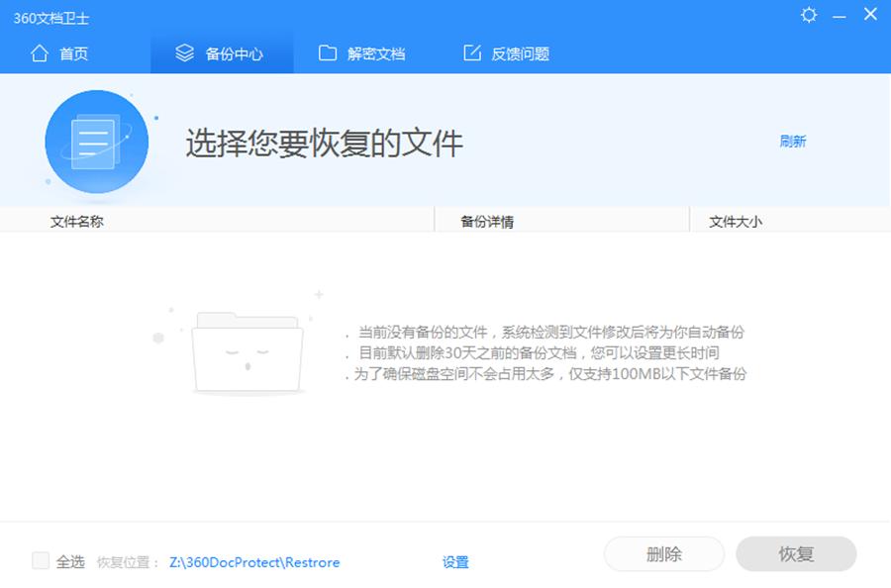The width and height of the screenshot is (891, 588).
Task: Open the 解密文档 tab label
Action: (376, 54)
